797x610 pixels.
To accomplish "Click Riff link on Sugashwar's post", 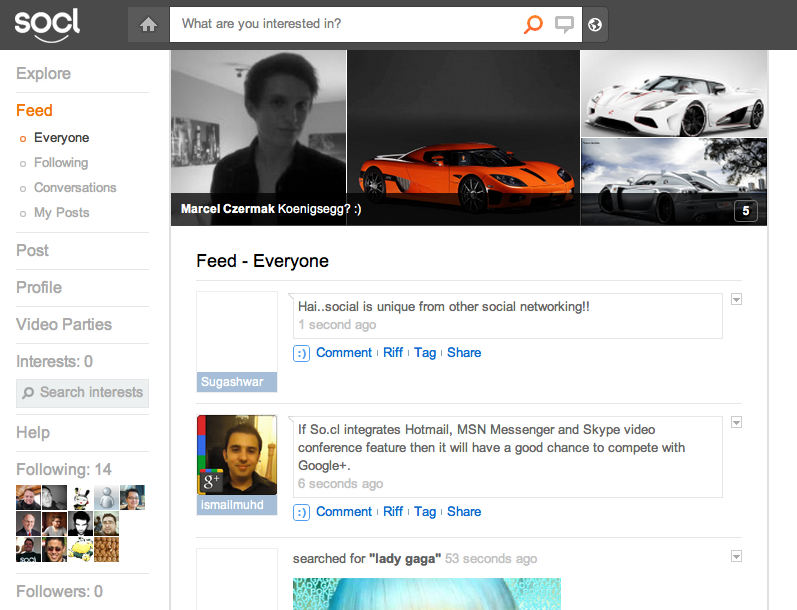I will (393, 353).
